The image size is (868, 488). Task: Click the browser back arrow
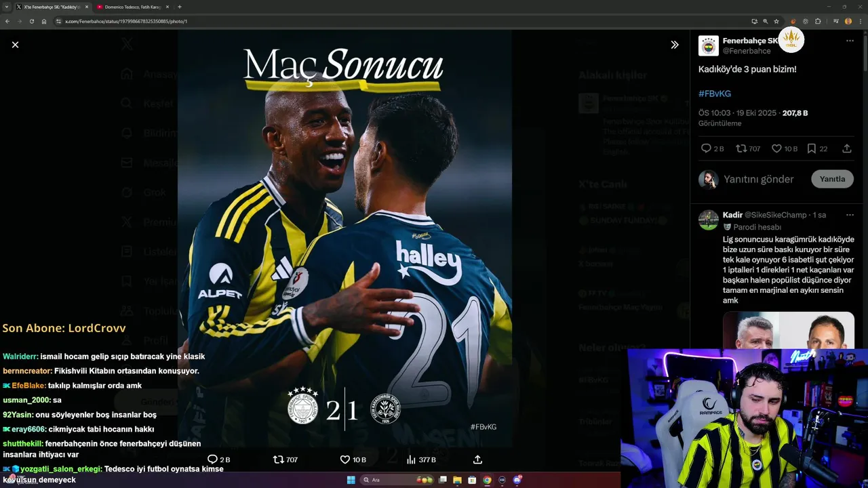click(7, 21)
